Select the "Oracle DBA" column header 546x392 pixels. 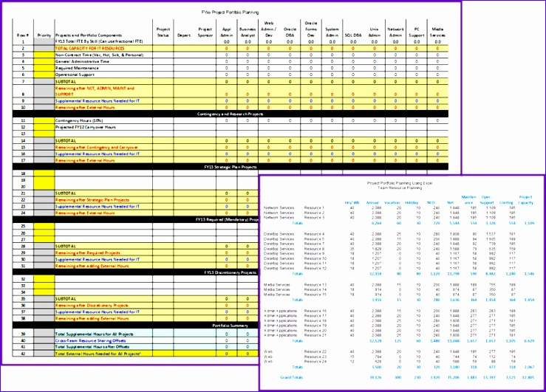point(290,32)
